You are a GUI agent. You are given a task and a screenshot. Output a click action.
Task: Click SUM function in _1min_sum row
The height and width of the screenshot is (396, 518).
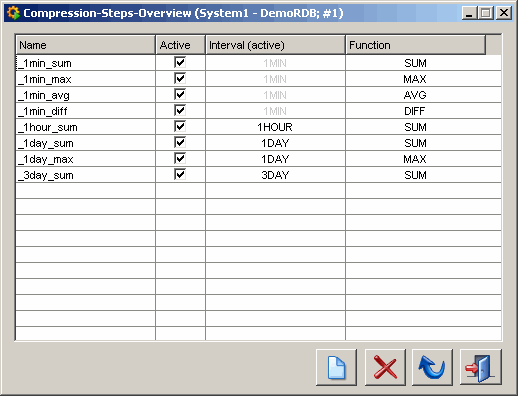click(415, 63)
